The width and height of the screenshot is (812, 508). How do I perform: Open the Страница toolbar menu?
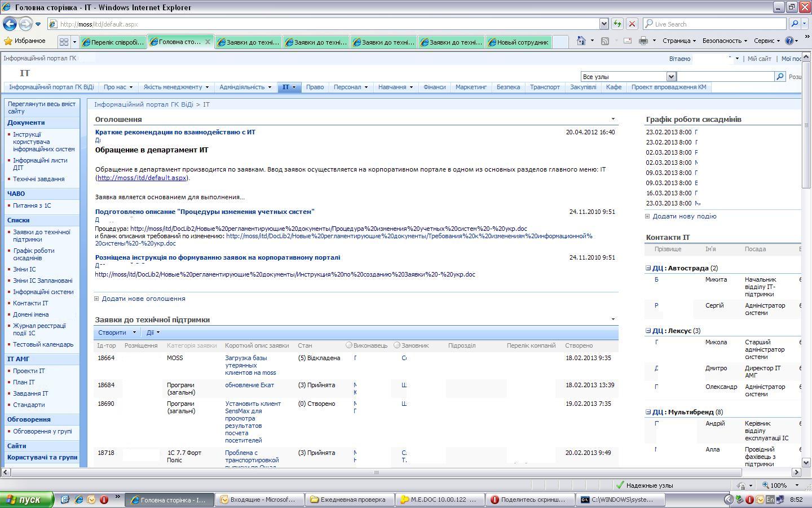click(x=679, y=41)
